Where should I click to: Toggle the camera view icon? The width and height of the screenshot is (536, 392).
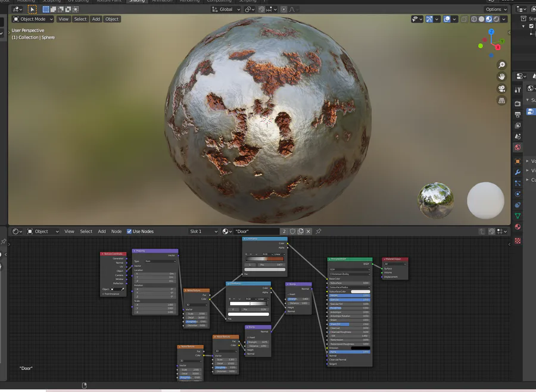pyautogui.click(x=501, y=89)
